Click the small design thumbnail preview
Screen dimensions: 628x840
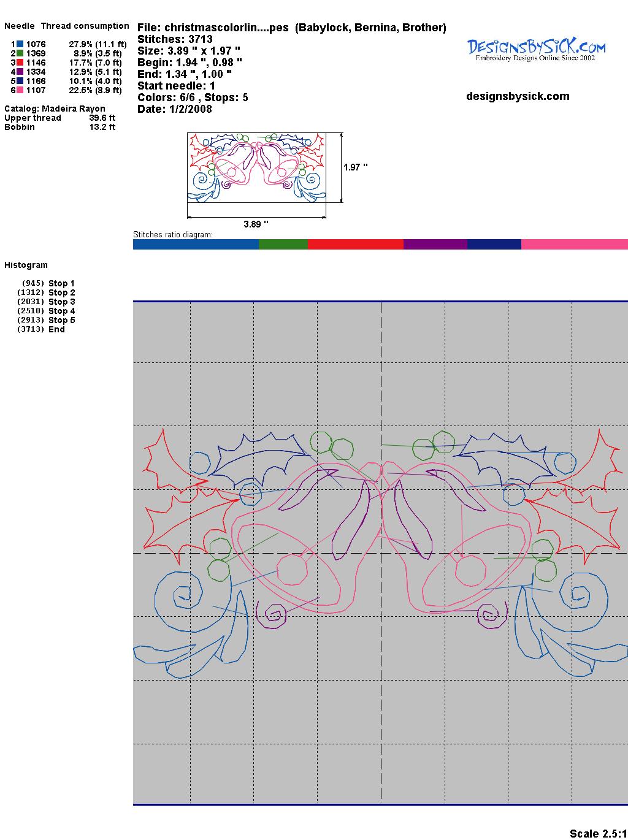[256, 167]
